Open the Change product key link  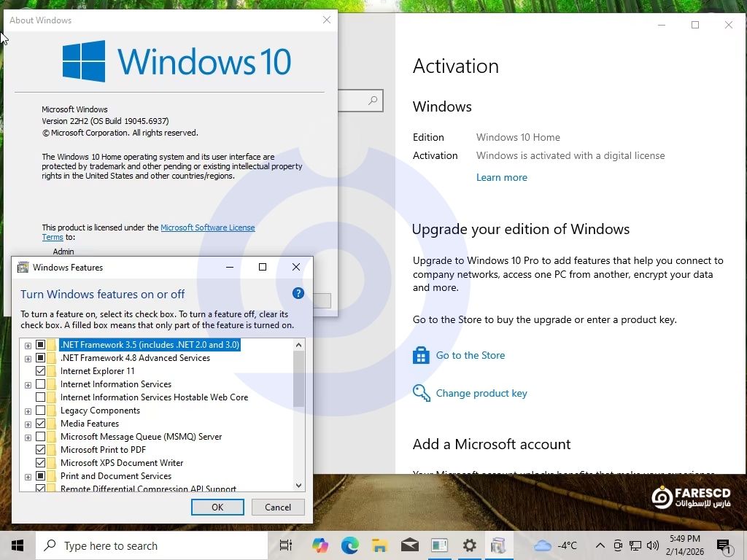pyautogui.click(x=481, y=393)
